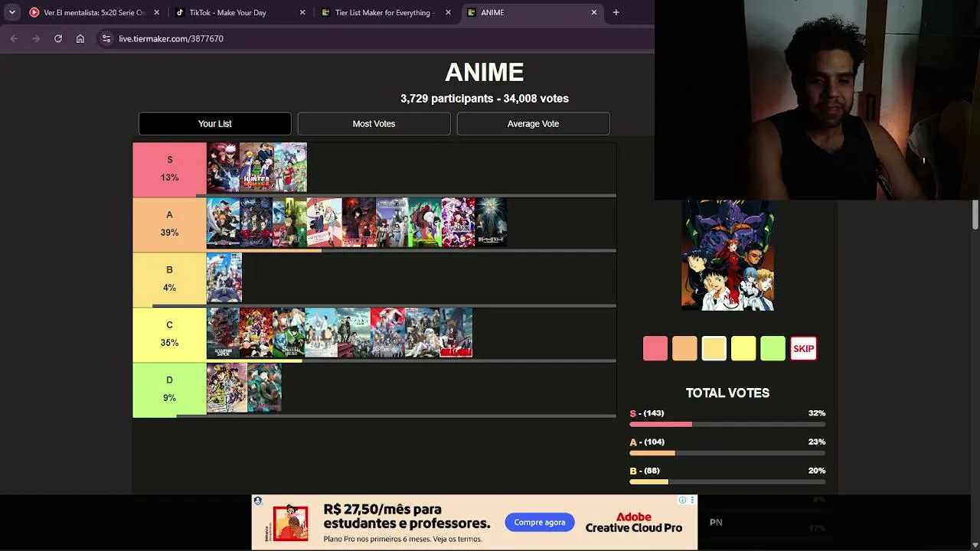This screenshot has width=980, height=551.
Task: Click the S tier label showing 13%
Action: [169, 168]
